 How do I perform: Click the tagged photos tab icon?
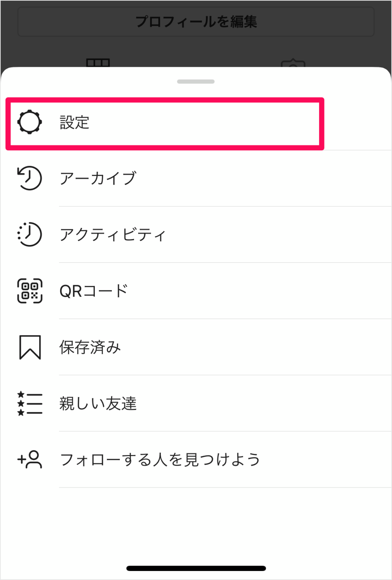click(293, 63)
